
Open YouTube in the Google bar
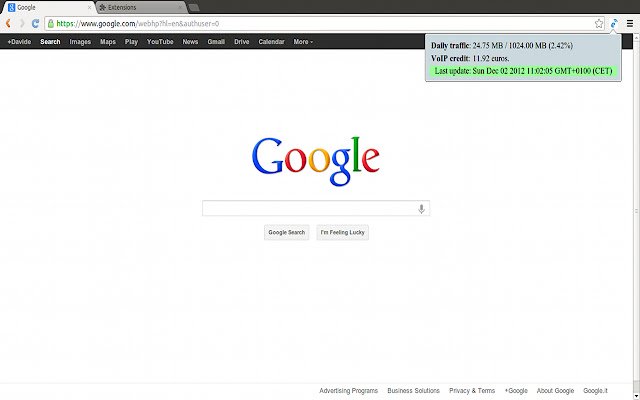point(160,42)
